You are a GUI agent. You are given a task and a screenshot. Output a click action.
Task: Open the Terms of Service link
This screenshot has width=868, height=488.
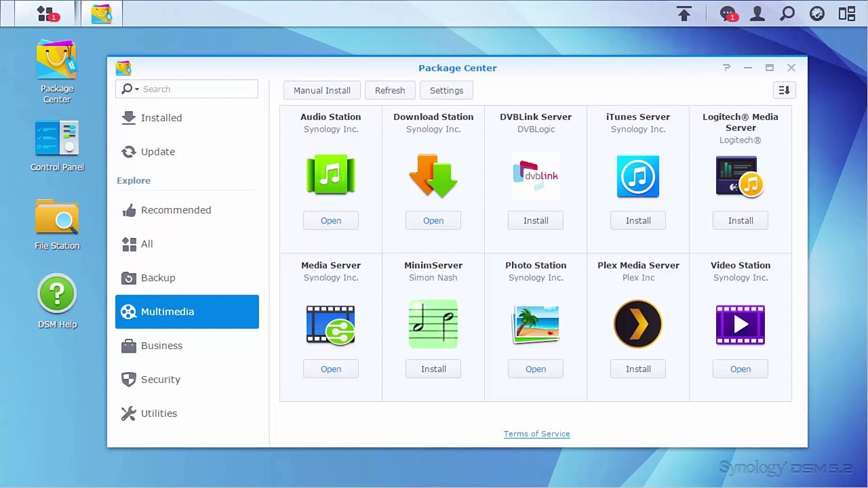(536, 434)
